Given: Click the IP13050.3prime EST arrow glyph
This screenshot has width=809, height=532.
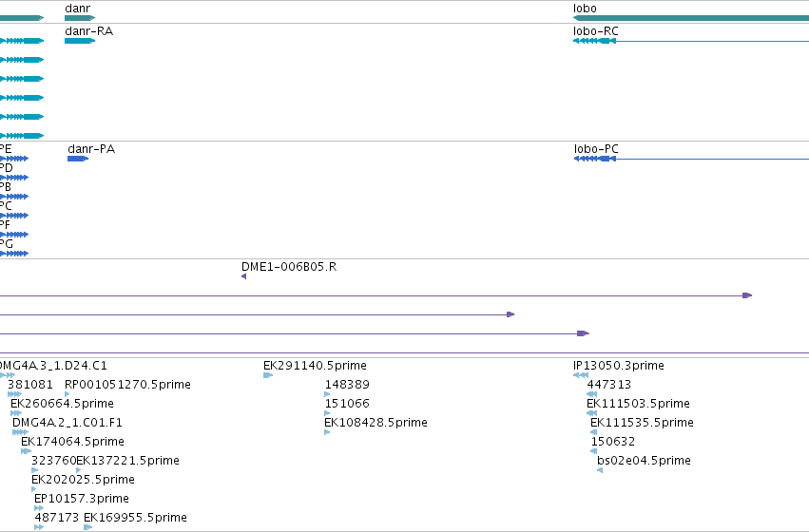Looking at the screenshot, I should [x=581, y=375].
